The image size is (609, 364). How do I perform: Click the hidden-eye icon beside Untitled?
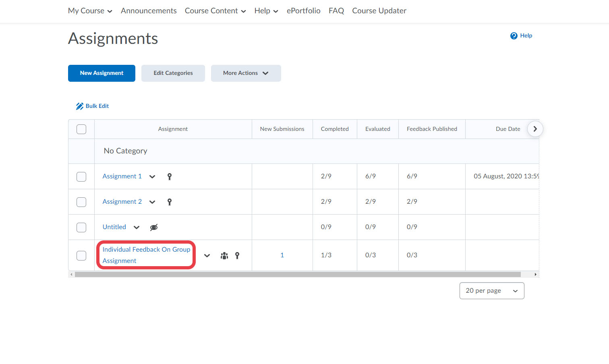pyautogui.click(x=154, y=227)
